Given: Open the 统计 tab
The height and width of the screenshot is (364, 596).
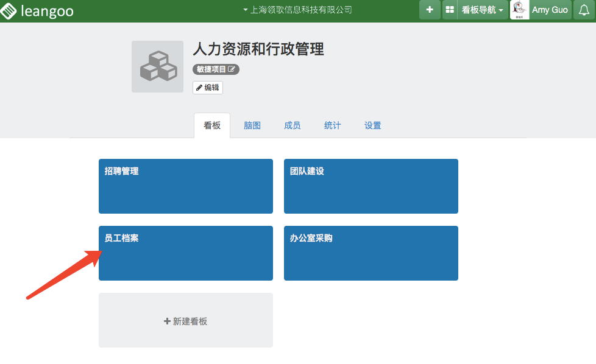Looking at the screenshot, I should 332,125.
